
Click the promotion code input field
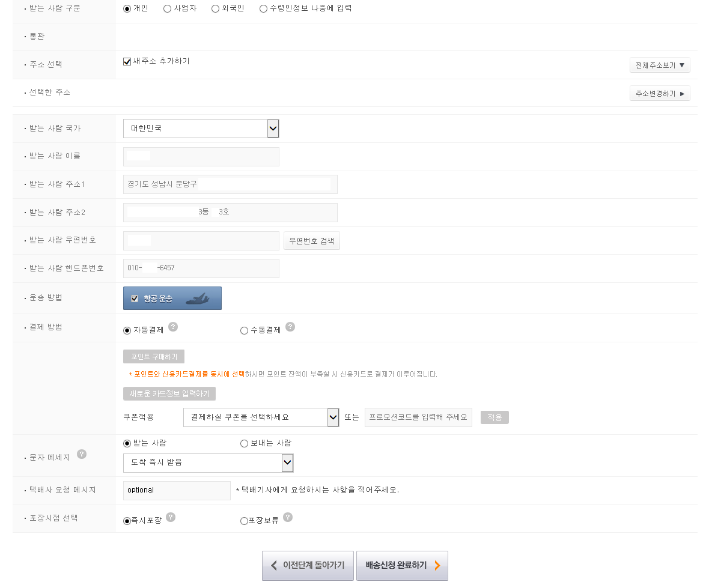(418, 417)
